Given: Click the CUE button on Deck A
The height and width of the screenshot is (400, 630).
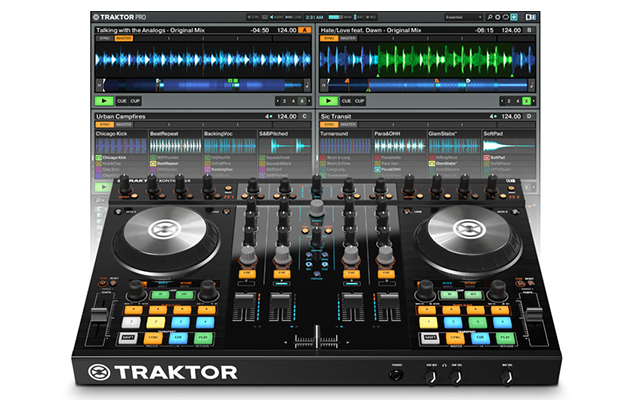Looking at the screenshot, I should pos(121,101).
